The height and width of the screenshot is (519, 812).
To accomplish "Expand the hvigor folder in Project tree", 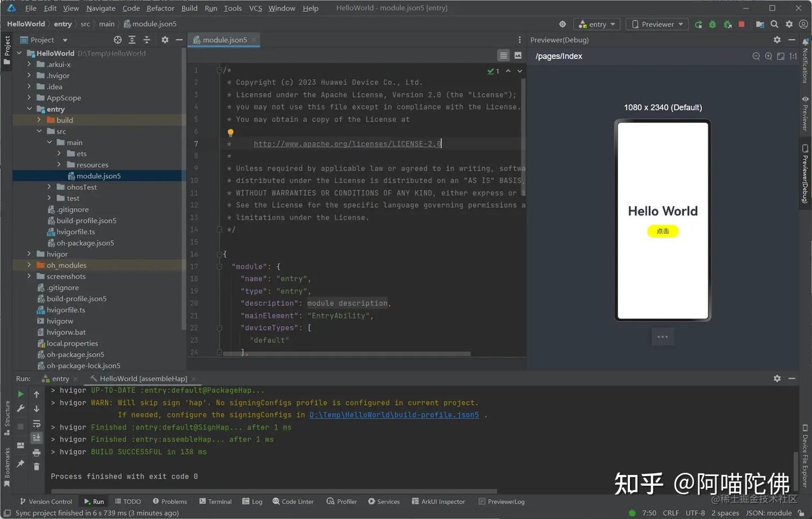I will [x=29, y=254].
